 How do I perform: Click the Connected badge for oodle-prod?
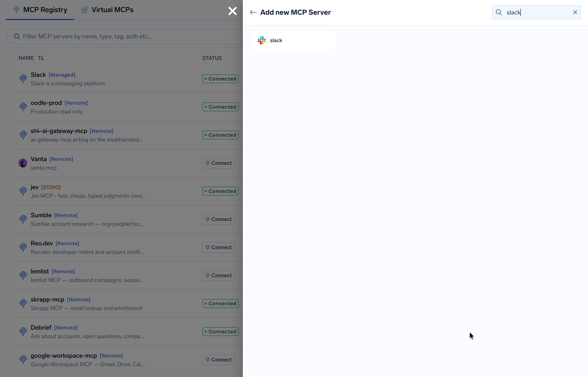pyautogui.click(x=220, y=107)
